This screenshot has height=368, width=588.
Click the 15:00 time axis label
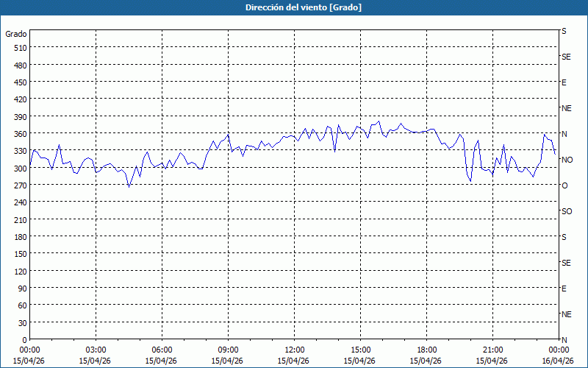coord(360,350)
